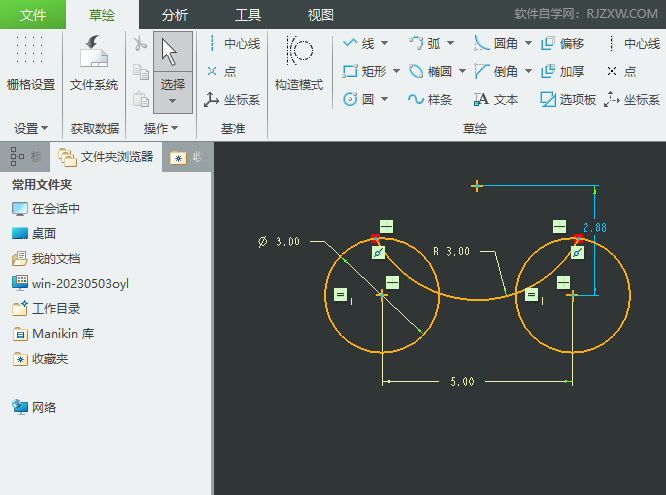Select the 椭圆 ellipse tool
Viewport: 666px width, 495px height.
click(x=430, y=71)
